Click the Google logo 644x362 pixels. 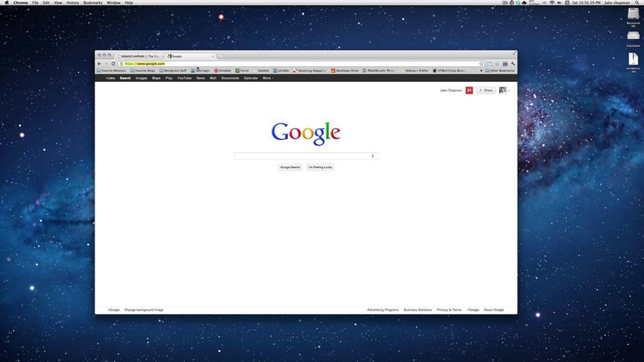[306, 133]
